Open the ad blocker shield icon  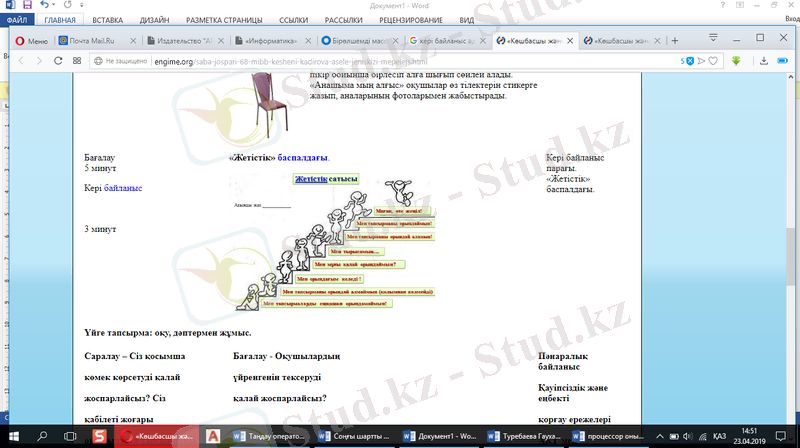point(689,61)
